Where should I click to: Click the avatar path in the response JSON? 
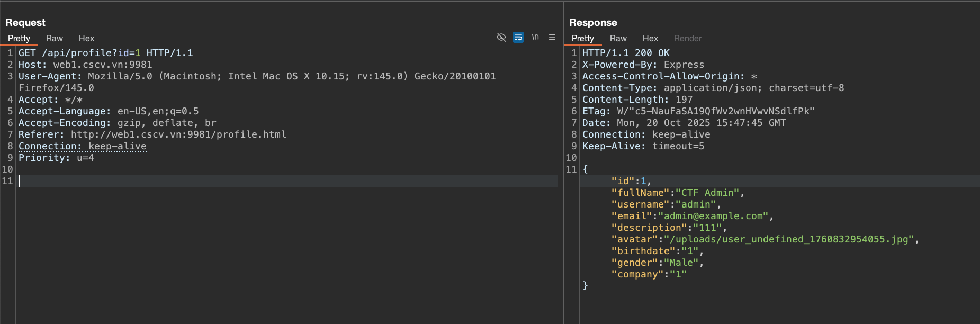pos(789,239)
